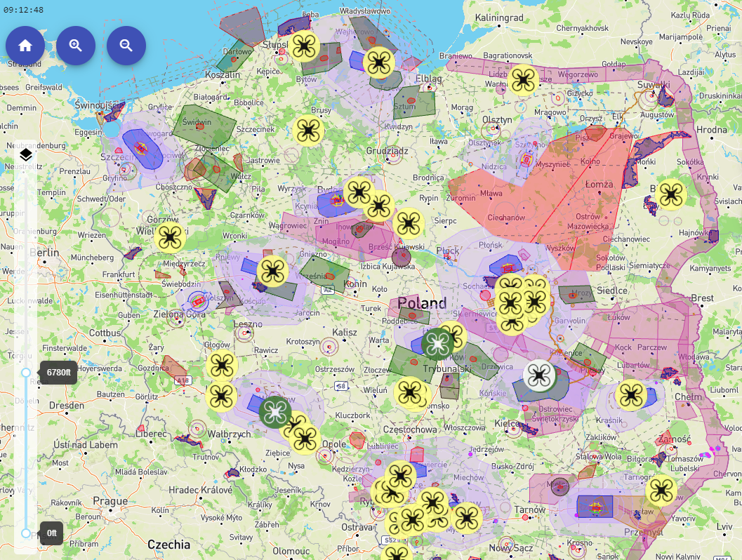
Task: Click the Siedlce city label
Action: tap(612, 291)
